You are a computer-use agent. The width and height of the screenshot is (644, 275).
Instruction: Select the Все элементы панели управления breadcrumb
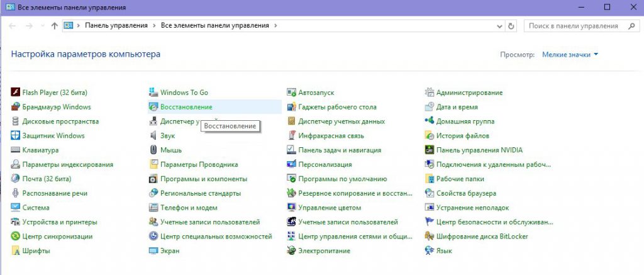(215, 25)
